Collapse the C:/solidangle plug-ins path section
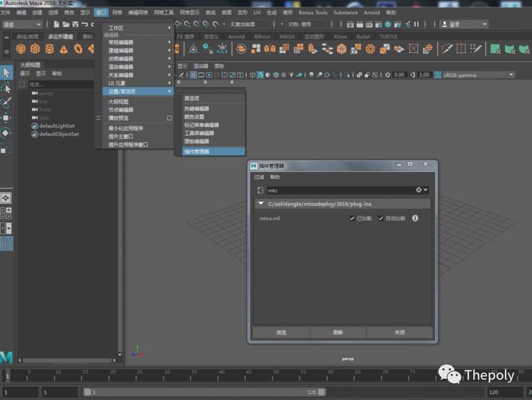532x400 pixels. [x=261, y=203]
